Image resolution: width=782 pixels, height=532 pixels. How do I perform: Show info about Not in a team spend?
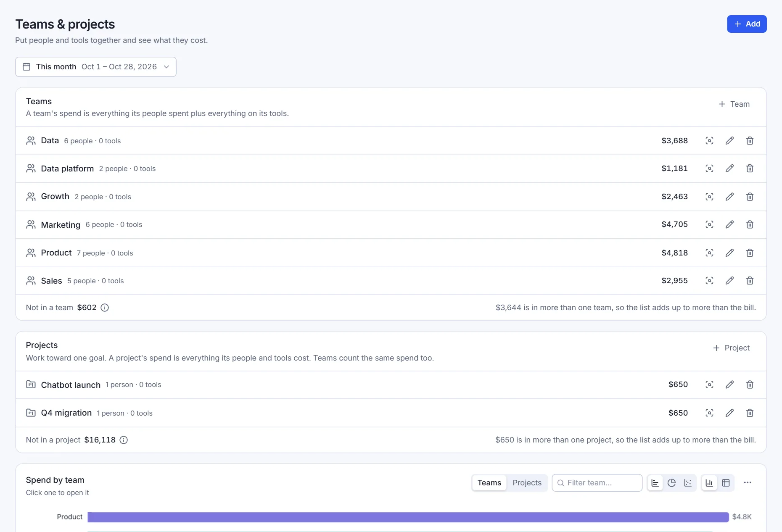pos(105,308)
